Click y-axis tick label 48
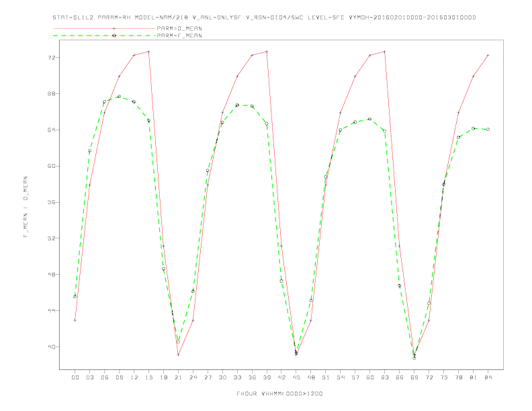 click(52, 275)
